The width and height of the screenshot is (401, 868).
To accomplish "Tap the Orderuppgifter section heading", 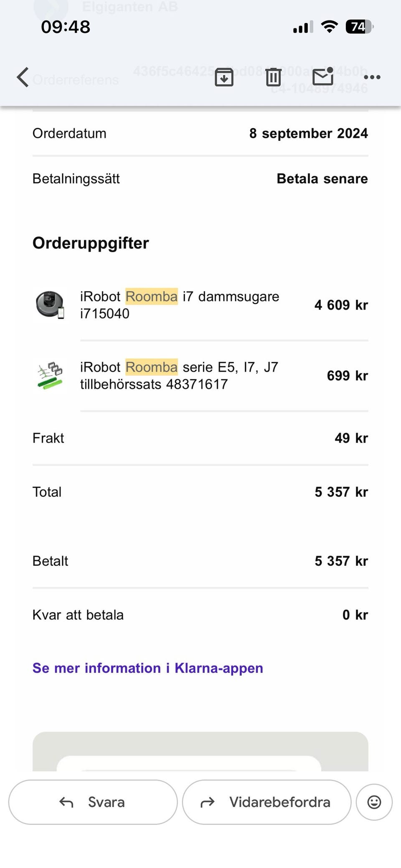I will (91, 243).
